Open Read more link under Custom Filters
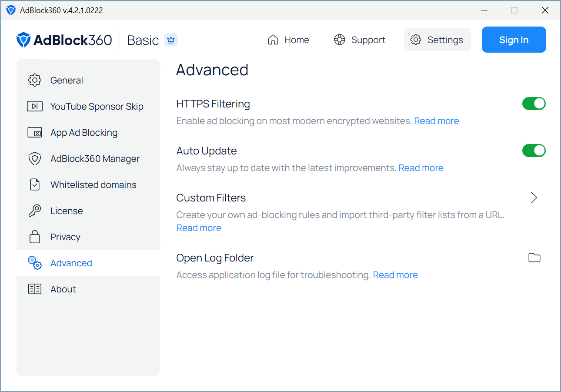561x392 pixels. (199, 228)
